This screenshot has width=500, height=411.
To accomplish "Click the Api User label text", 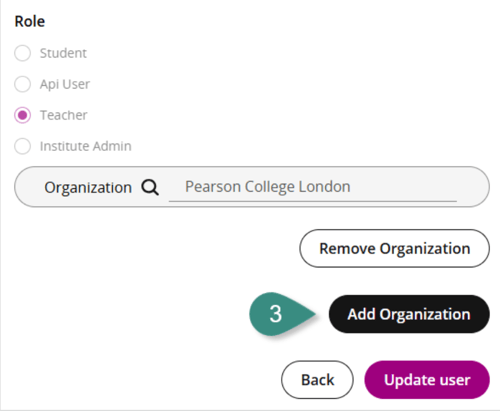I will click(x=65, y=84).
